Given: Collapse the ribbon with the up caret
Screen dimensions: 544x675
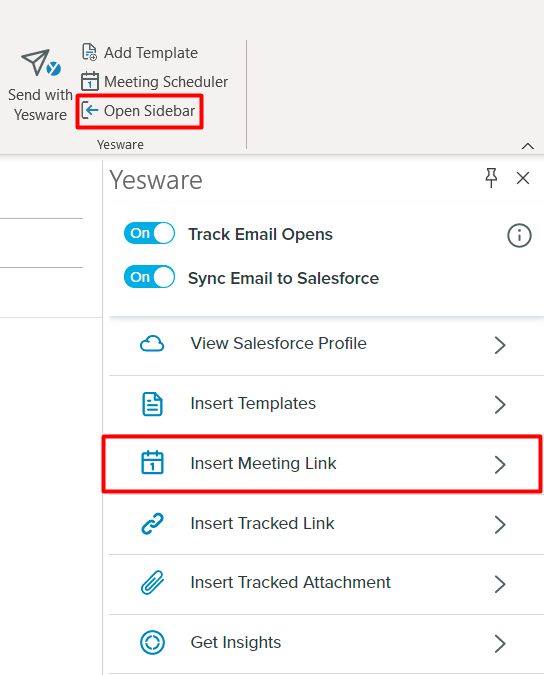Looking at the screenshot, I should (528, 146).
